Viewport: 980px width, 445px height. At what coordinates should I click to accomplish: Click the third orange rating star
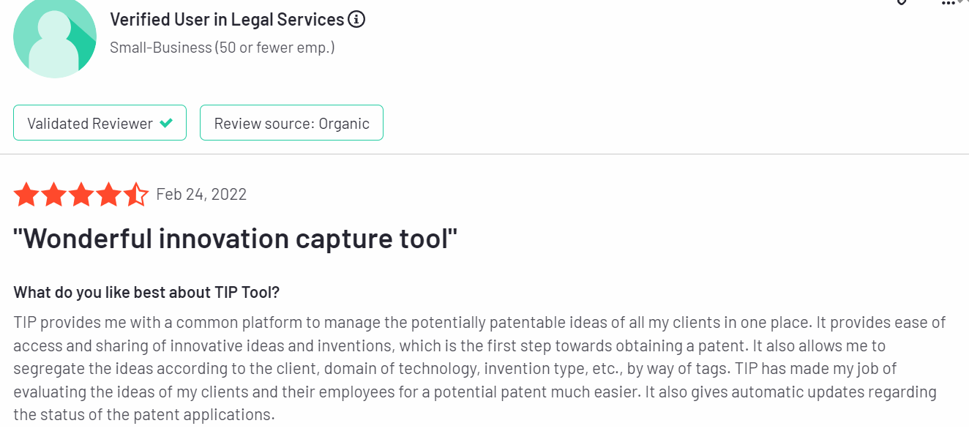click(81, 195)
